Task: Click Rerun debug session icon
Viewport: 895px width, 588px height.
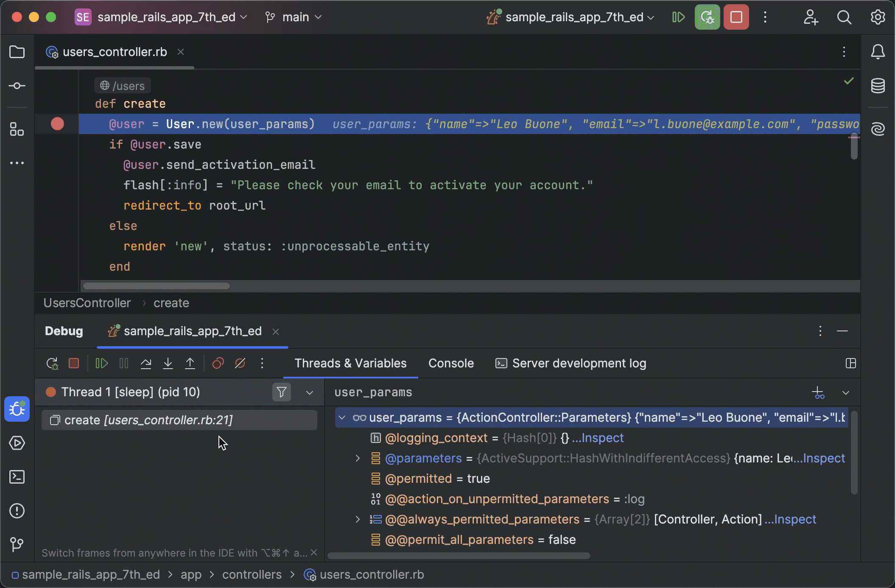Action: coord(52,364)
